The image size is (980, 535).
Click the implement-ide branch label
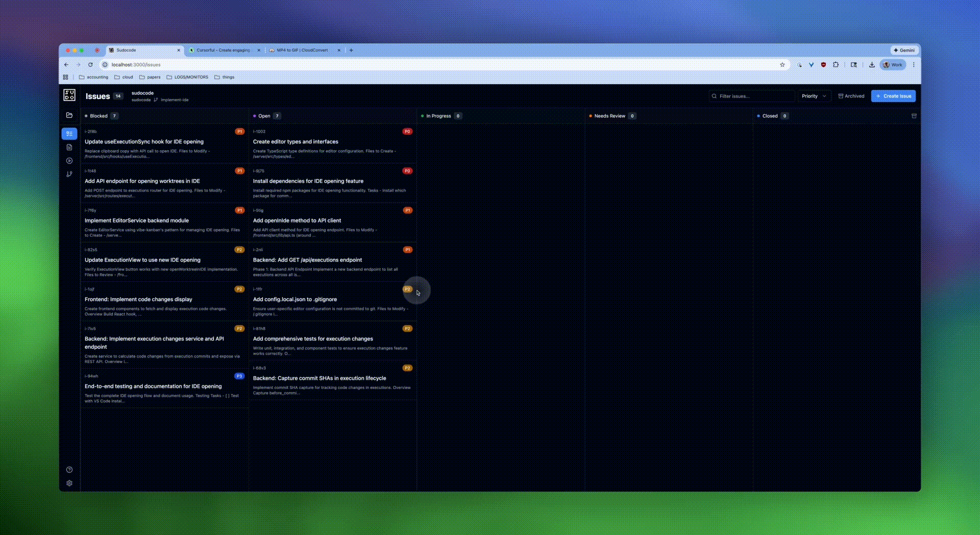pyautogui.click(x=175, y=100)
